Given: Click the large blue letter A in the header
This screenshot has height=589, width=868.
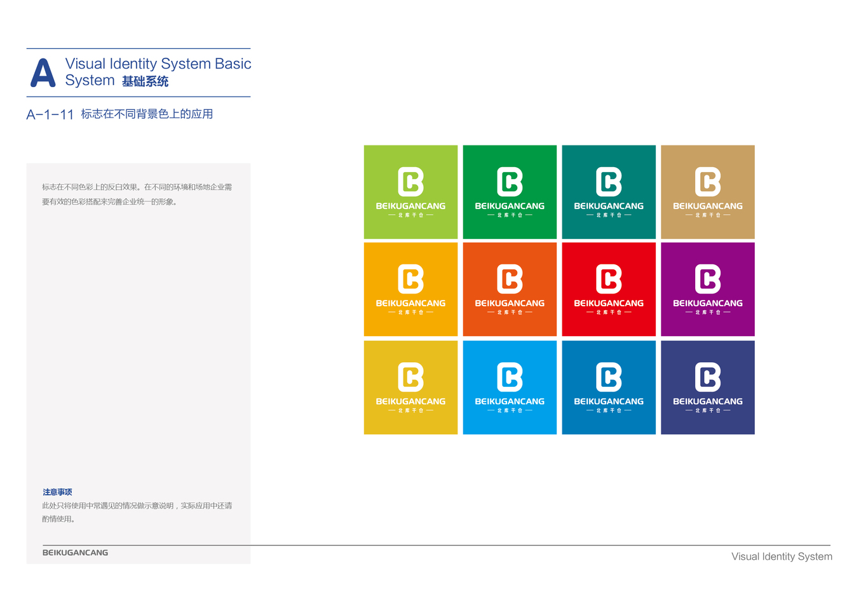Looking at the screenshot, I should [43, 73].
